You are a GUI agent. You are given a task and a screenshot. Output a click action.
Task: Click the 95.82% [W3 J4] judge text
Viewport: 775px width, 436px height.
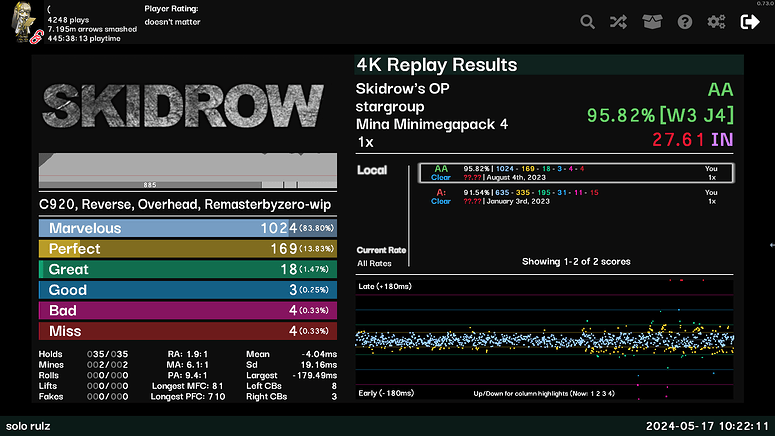tap(660, 115)
